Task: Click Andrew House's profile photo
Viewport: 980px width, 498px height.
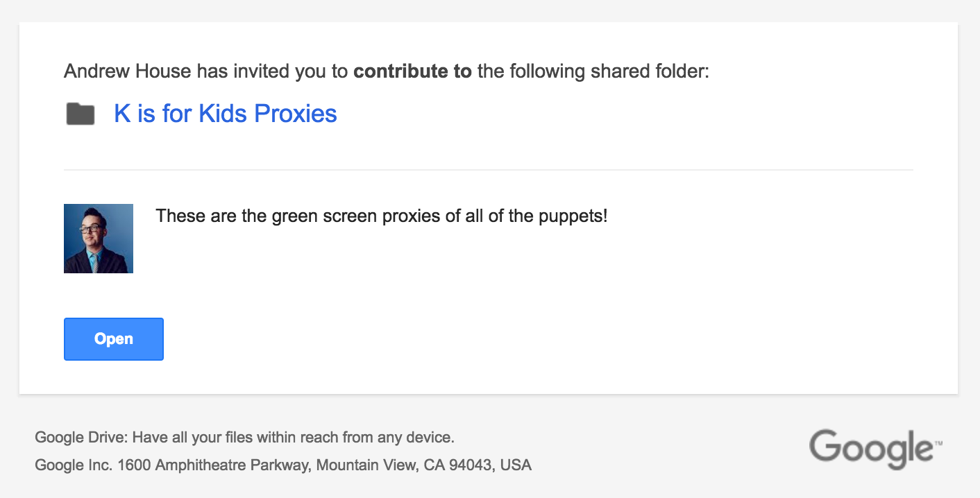Action: point(99,239)
